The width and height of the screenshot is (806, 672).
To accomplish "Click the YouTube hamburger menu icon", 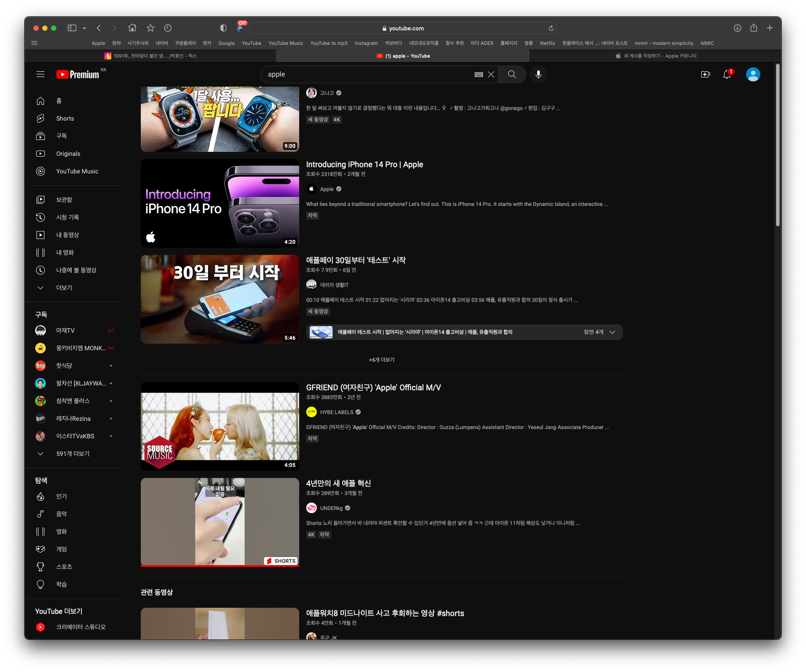I will 40,74.
